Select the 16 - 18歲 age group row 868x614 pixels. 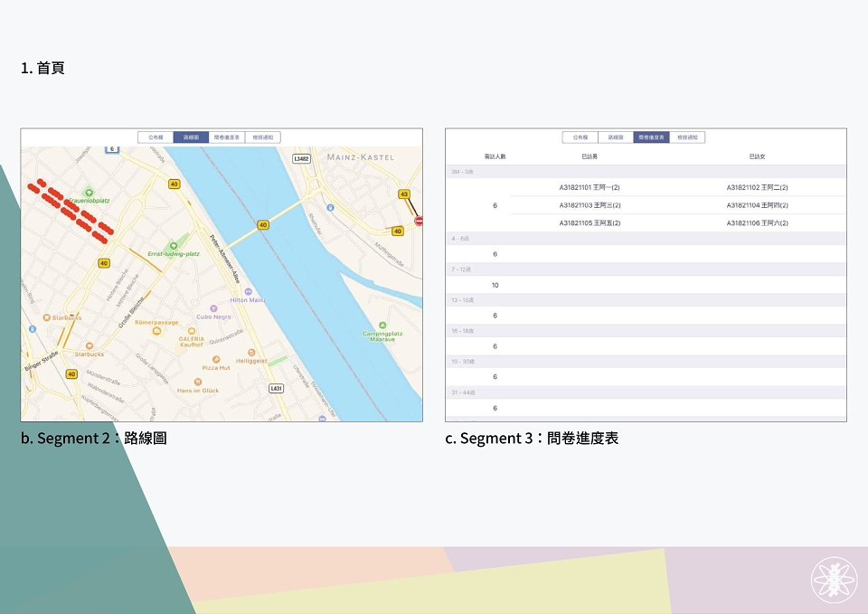click(646, 331)
